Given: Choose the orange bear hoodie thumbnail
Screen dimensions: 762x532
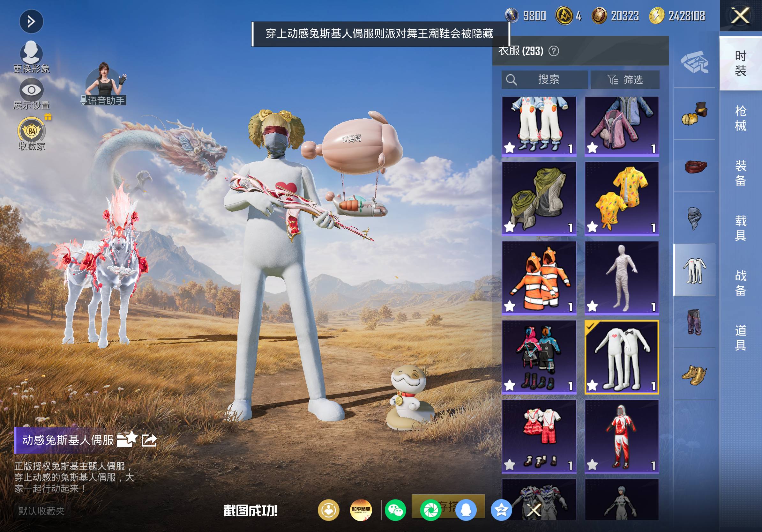Looking at the screenshot, I should coord(539,277).
